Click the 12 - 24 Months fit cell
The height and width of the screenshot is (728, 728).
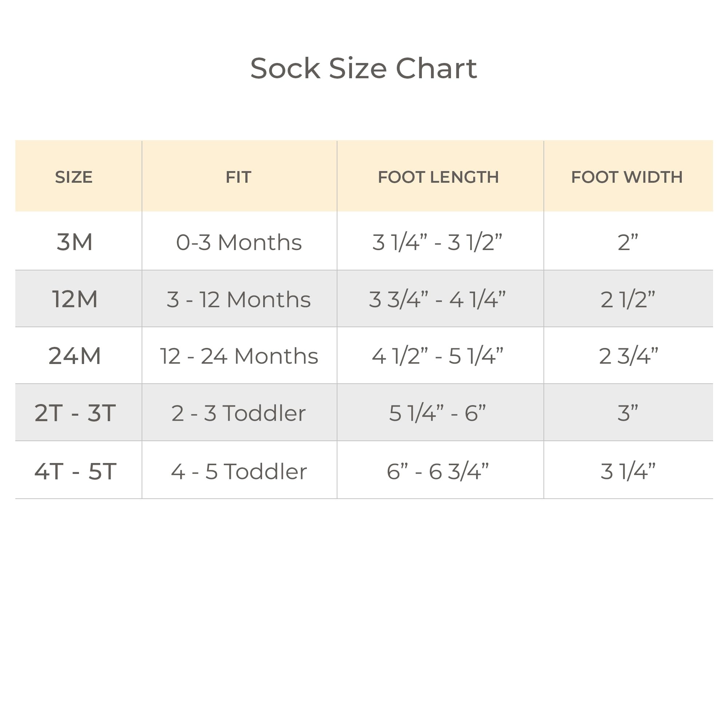click(239, 356)
